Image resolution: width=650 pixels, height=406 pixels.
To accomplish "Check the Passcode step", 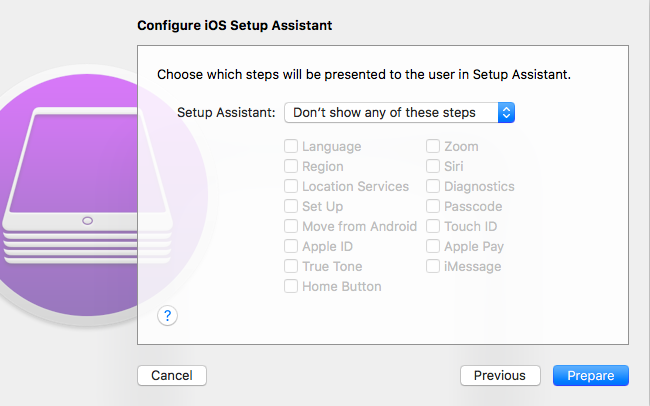I will coord(433,207).
